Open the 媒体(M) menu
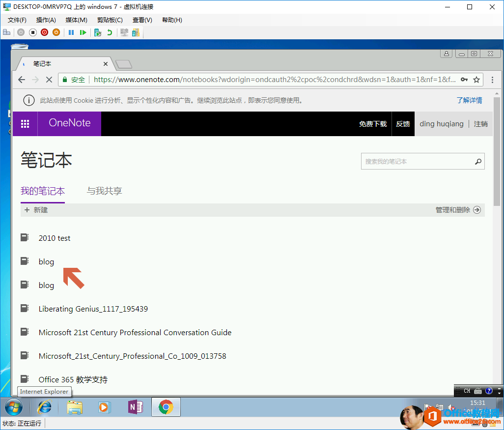504x430 pixels. [76, 20]
